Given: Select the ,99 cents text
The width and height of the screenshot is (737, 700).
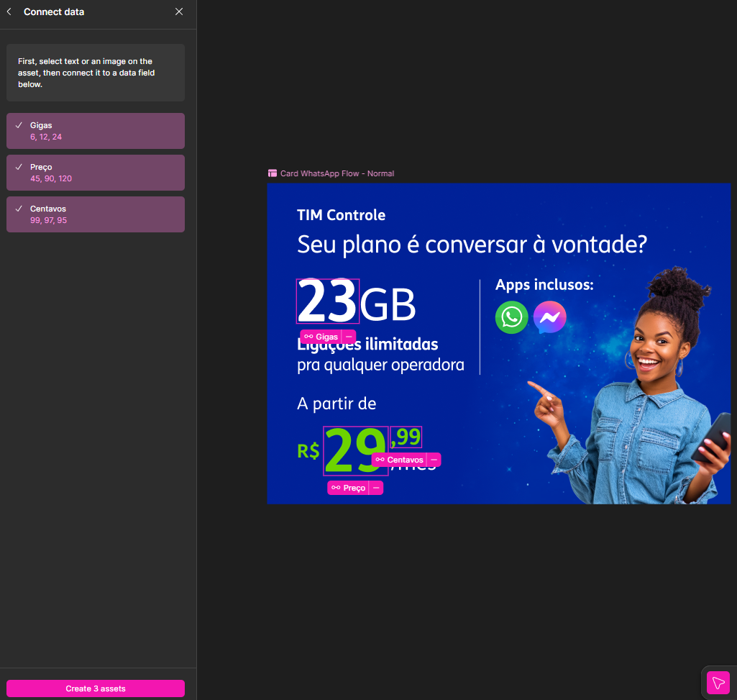Looking at the screenshot, I should click(x=406, y=437).
